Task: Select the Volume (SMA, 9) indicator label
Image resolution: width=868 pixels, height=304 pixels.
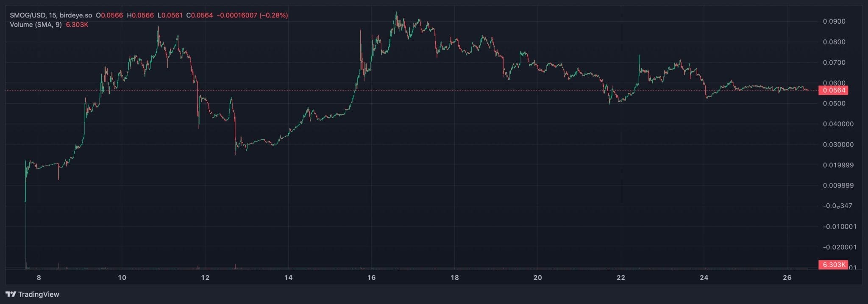Action: click(36, 25)
